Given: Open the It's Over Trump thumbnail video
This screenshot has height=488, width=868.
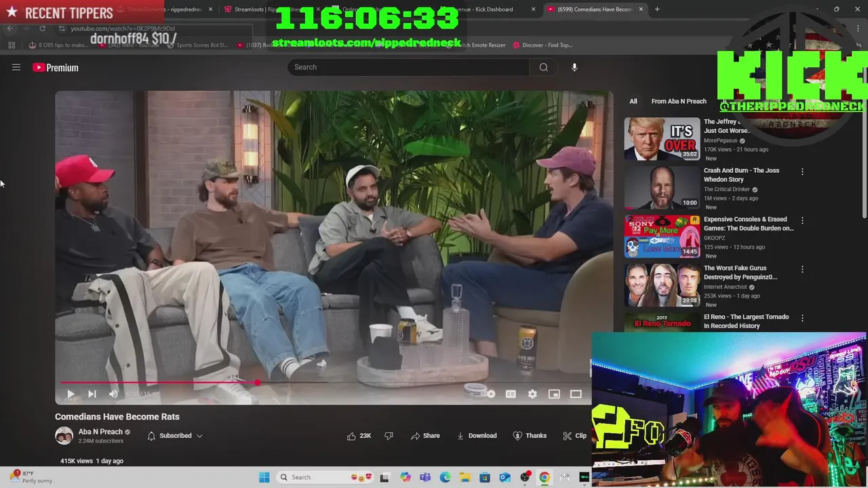Looking at the screenshot, I should pyautogui.click(x=662, y=139).
